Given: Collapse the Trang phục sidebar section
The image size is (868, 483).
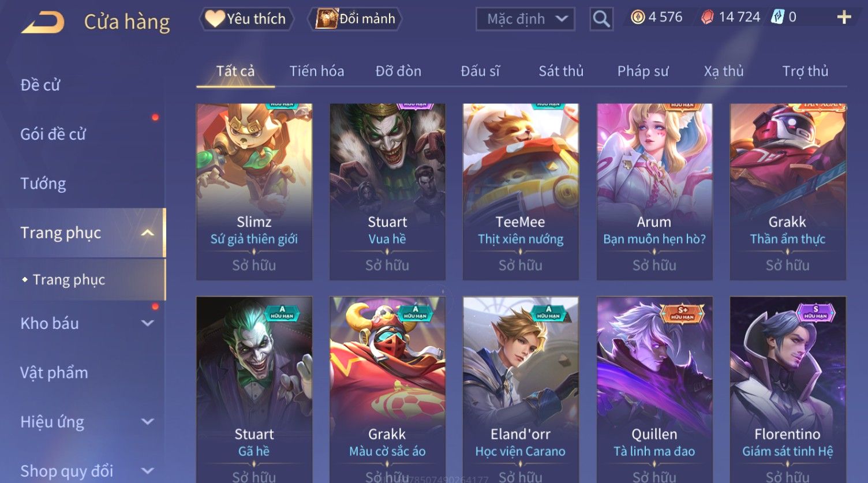Looking at the screenshot, I should pos(148,233).
